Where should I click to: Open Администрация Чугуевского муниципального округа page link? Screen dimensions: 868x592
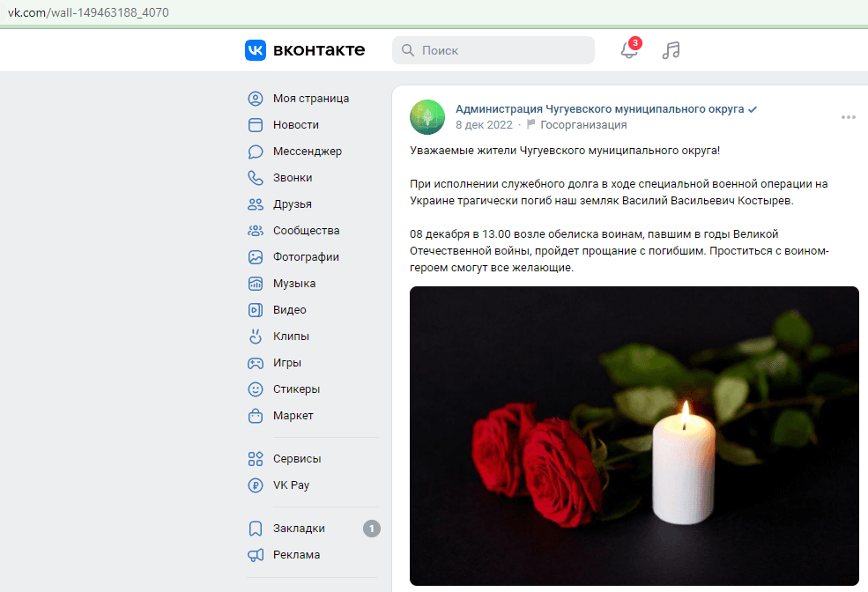599,109
